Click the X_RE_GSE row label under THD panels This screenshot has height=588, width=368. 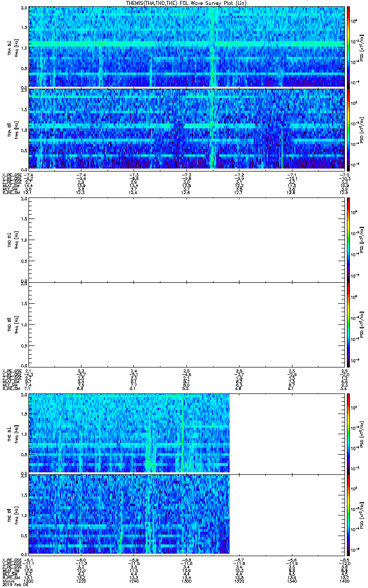[11, 371]
